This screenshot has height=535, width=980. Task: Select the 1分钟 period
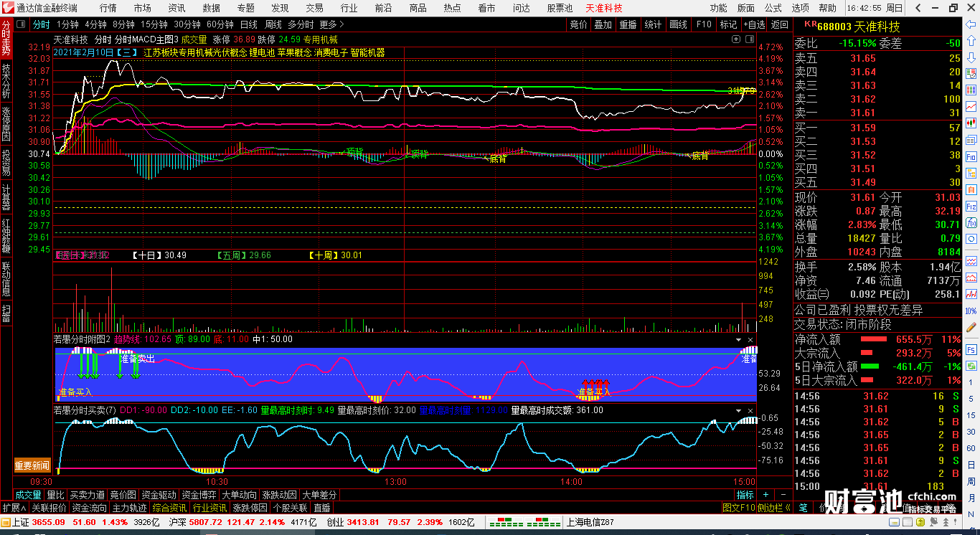tap(67, 24)
